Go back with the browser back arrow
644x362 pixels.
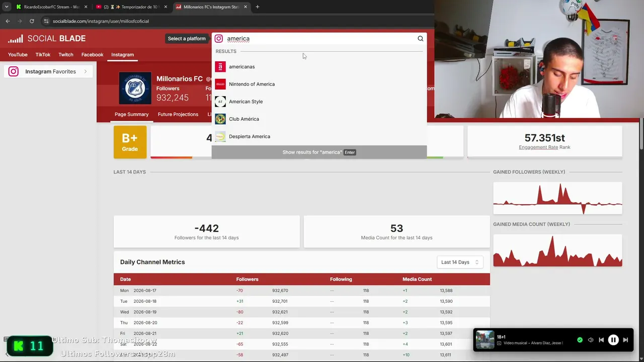click(8, 21)
